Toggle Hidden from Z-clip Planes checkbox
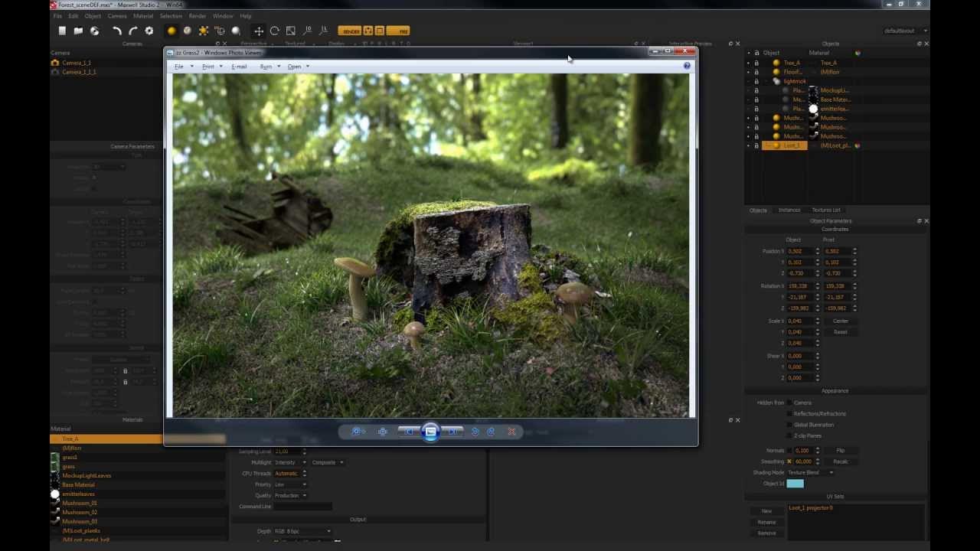 point(790,435)
